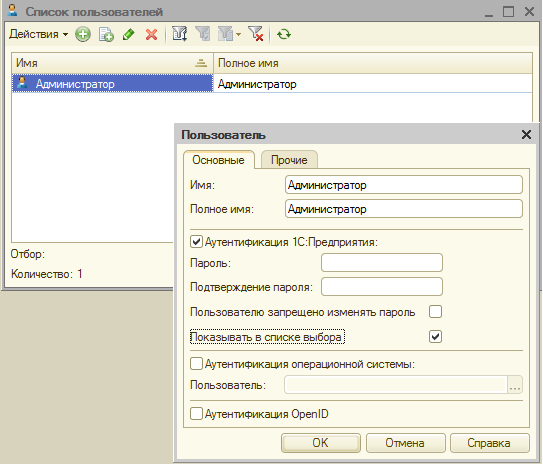Click the disable filter icon
543x465 pixels.
(256, 34)
